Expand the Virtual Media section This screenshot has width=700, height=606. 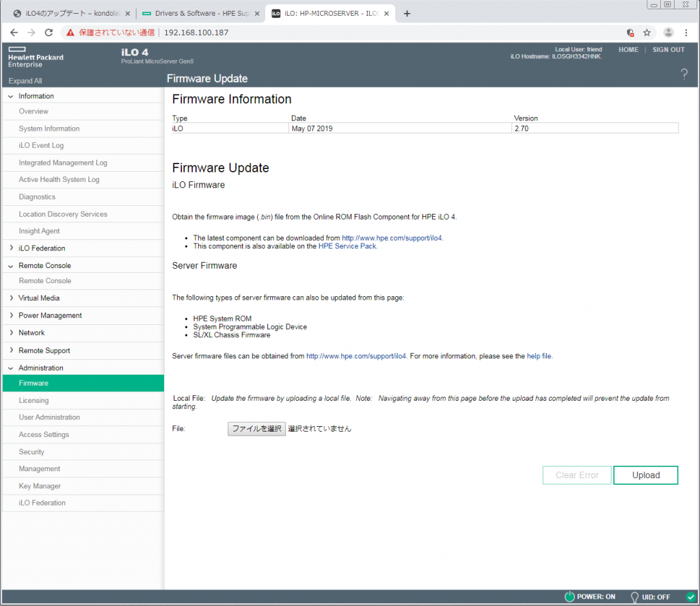pos(39,298)
